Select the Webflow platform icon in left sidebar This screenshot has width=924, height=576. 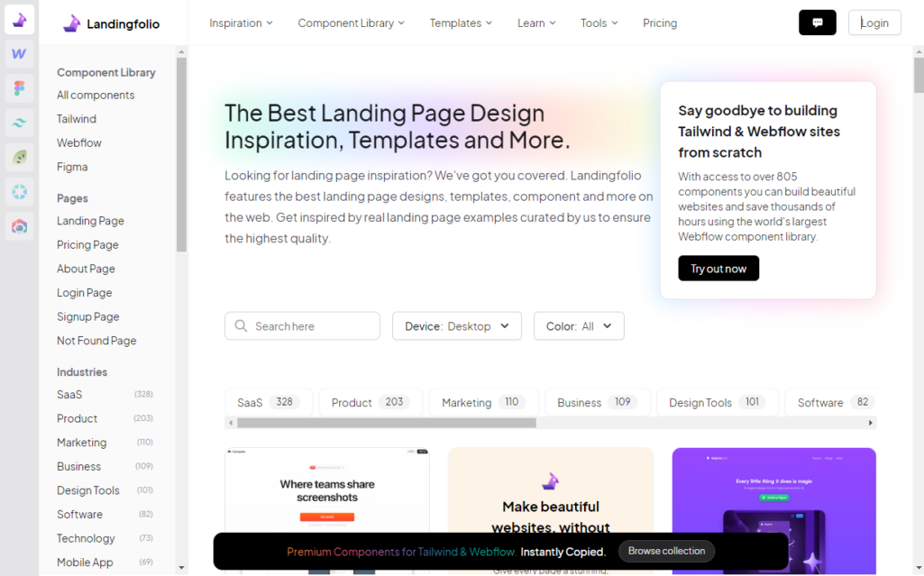click(18, 54)
